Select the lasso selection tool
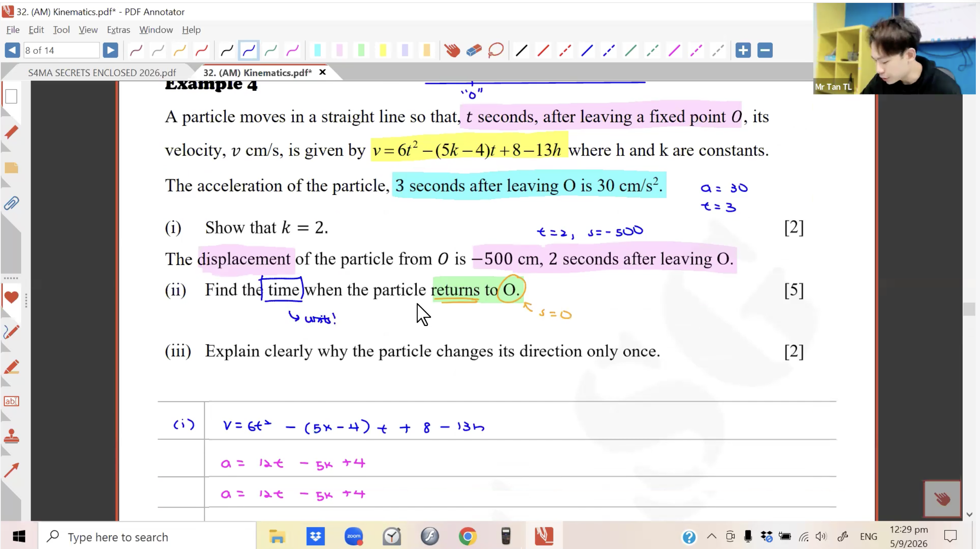 point(496,51)
